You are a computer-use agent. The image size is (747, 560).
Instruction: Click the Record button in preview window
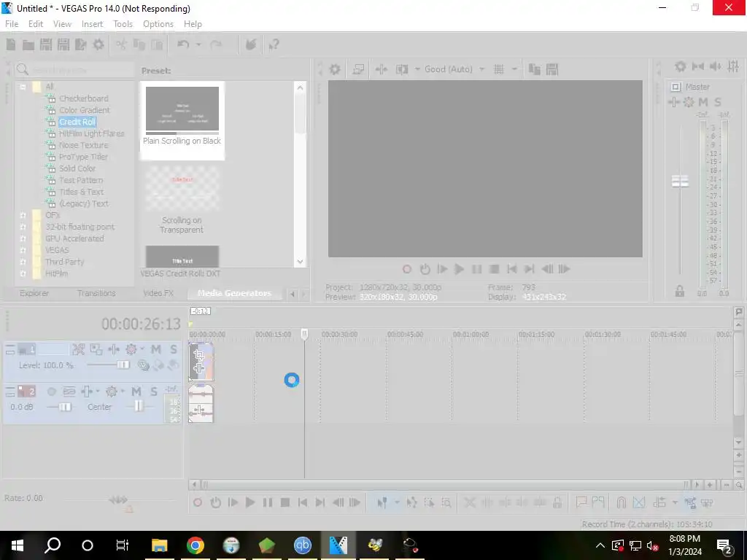pyautogui.click(x=406, y=269)
